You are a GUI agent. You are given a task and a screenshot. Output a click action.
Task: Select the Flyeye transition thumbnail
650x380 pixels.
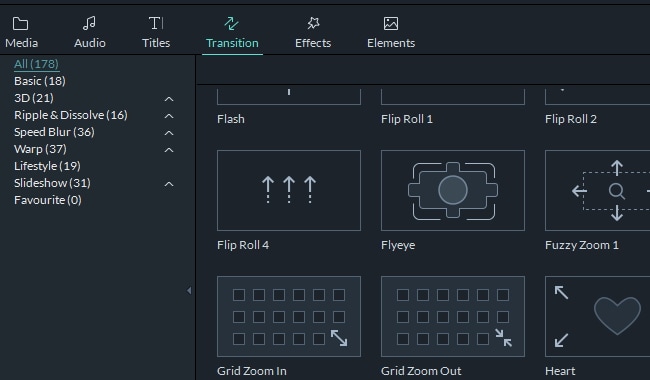[453, 190]
